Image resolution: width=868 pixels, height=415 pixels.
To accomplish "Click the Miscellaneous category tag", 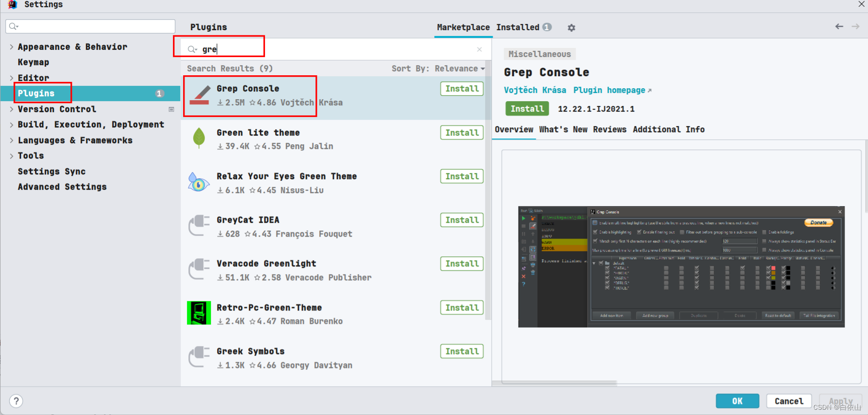I will point(540,54).
